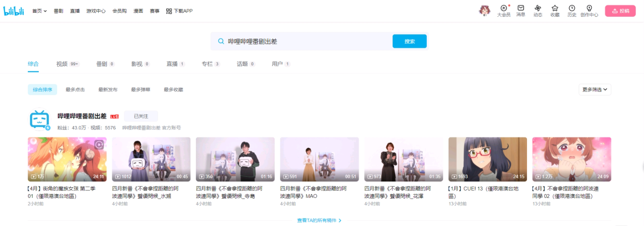The width and height of the screenshot is (644, 226).
Task: Click the 下载APP QR code icon
Action: point(169,11)
